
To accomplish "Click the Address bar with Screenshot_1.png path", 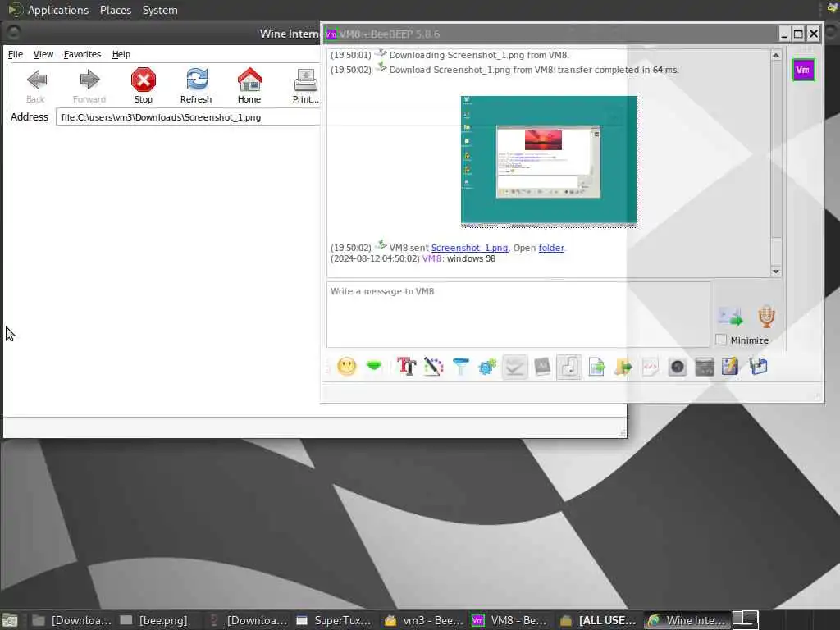I will pos(188,117).
